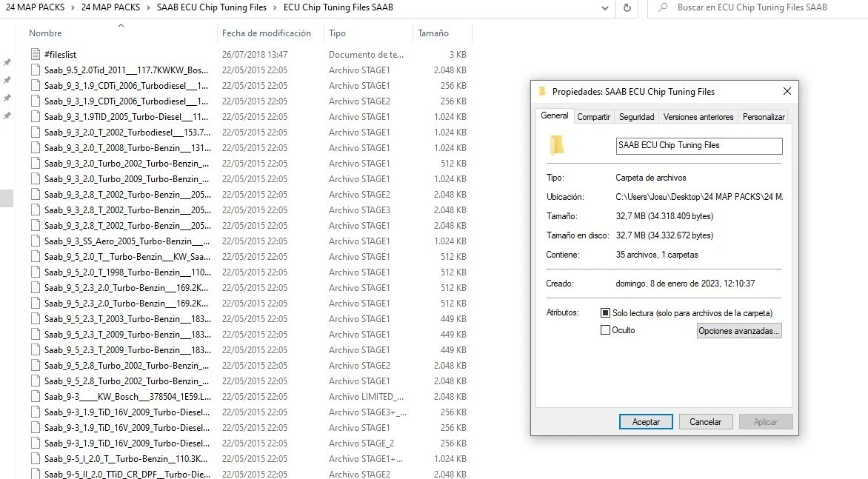Enable the Oculto checkbox
868x479 pixels.
tap(605, 329)
